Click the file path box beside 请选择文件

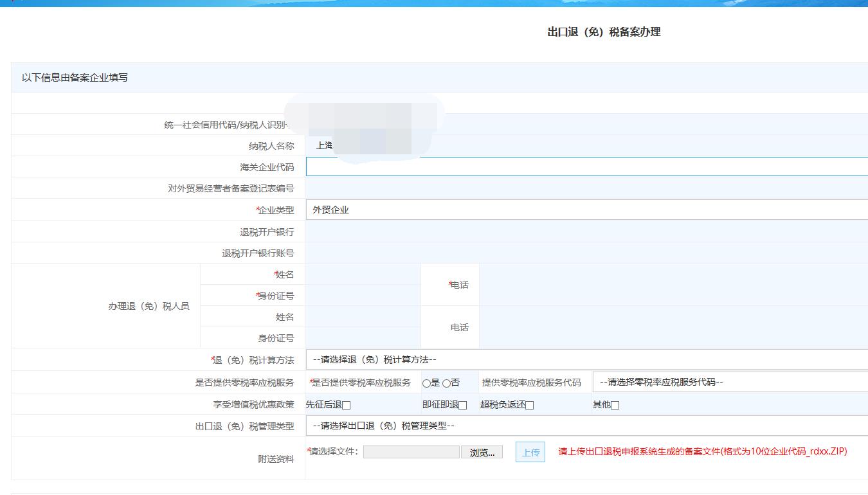tap(411, 452)
